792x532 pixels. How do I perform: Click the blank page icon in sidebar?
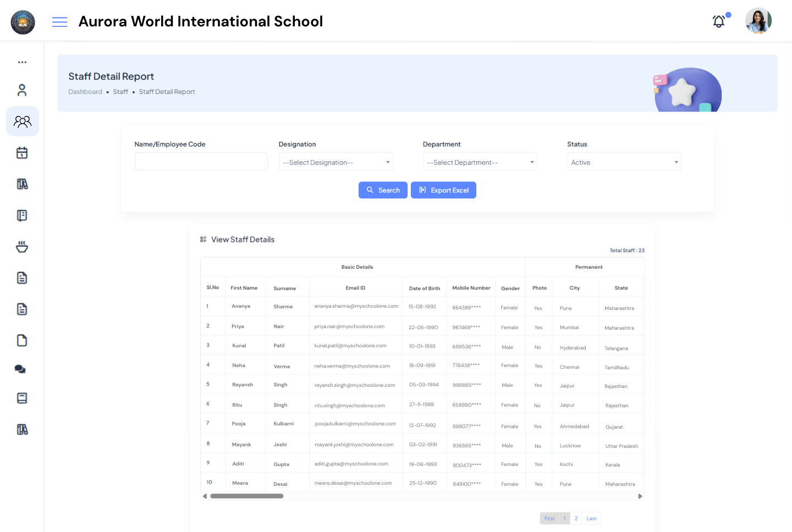(x=22, y=340)
